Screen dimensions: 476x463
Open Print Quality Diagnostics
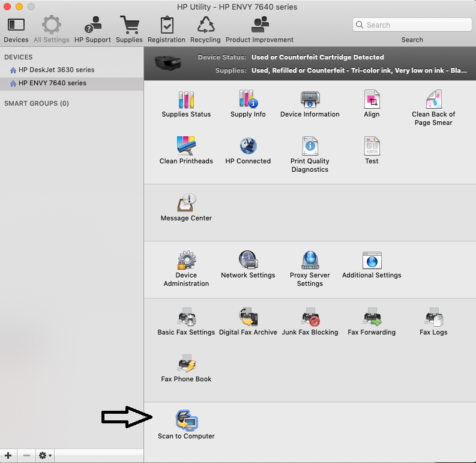[310, 155]
